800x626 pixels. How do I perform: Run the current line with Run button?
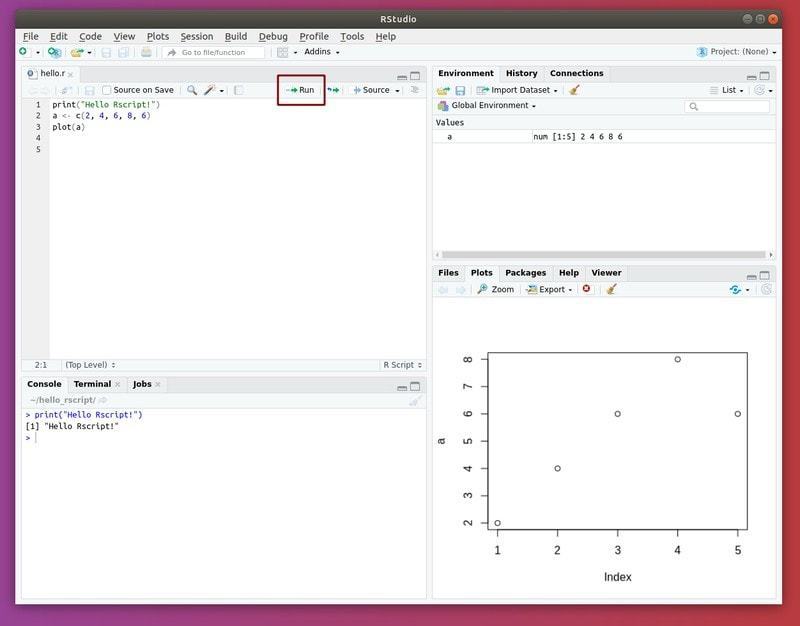click(x=300, y=89)
